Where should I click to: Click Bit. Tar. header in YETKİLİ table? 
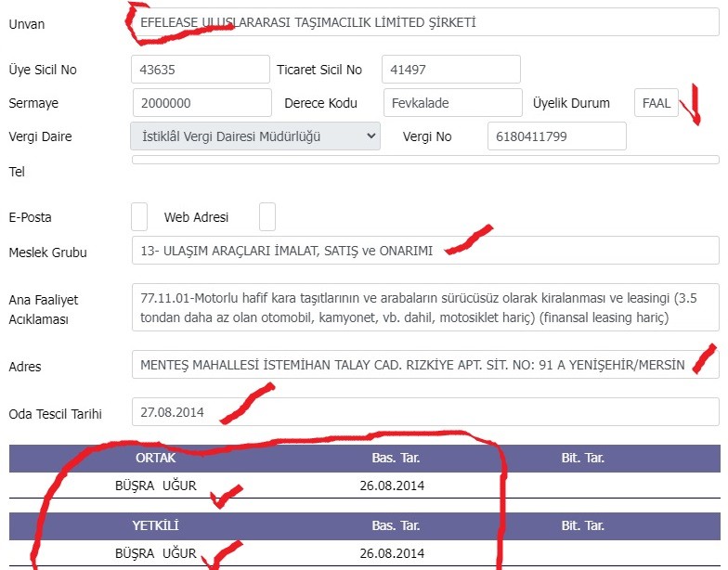click(583, 525)
